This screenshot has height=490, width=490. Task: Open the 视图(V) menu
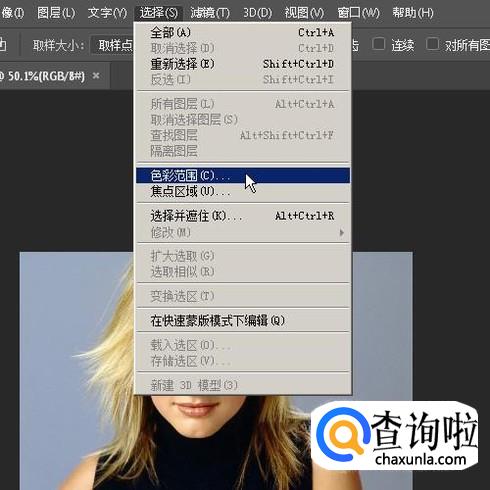pos(304,13)
